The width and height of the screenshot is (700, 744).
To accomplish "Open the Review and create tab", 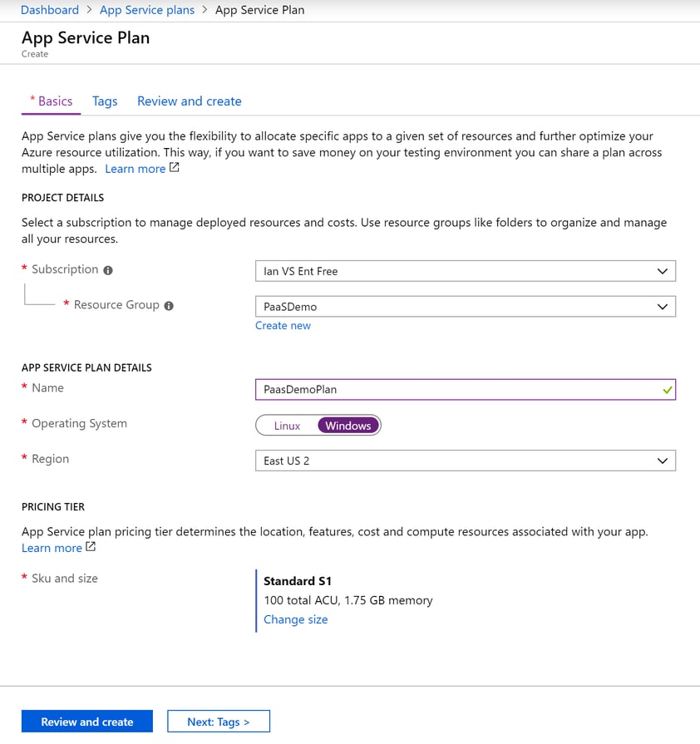I will coord(190,101).
